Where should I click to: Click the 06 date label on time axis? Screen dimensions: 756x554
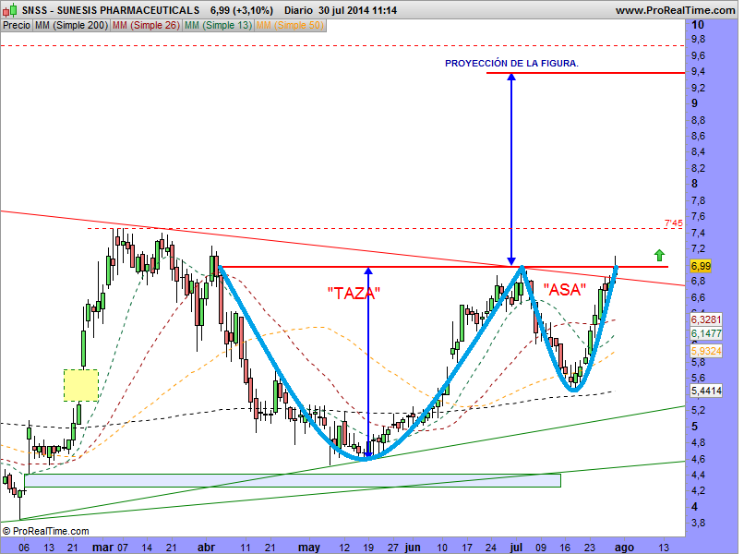click(x=24, y=548)
